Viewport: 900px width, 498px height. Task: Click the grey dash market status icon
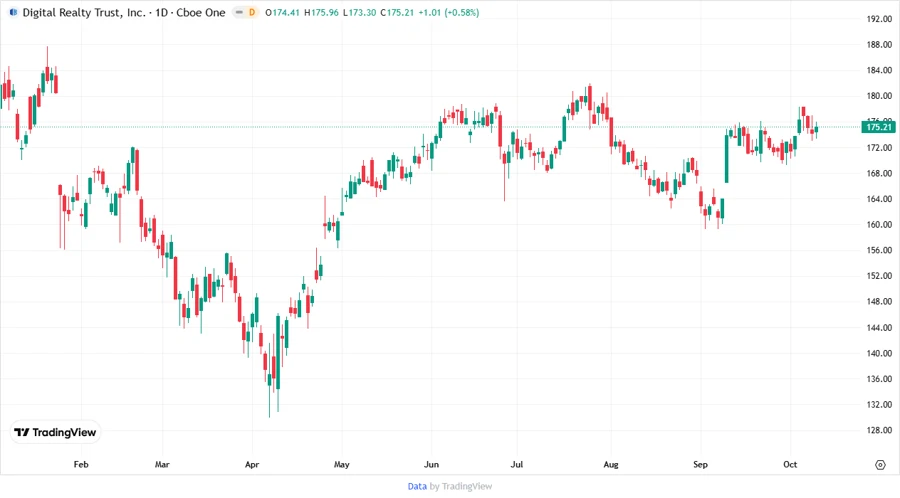tap(239, 12)
